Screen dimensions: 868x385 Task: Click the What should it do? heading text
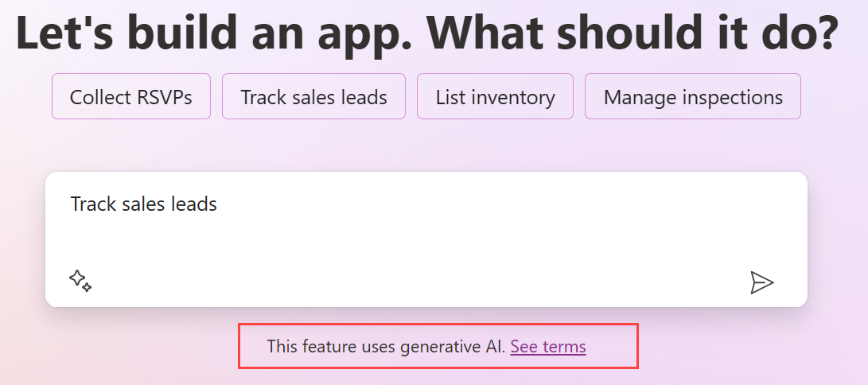tap(636, 32)
